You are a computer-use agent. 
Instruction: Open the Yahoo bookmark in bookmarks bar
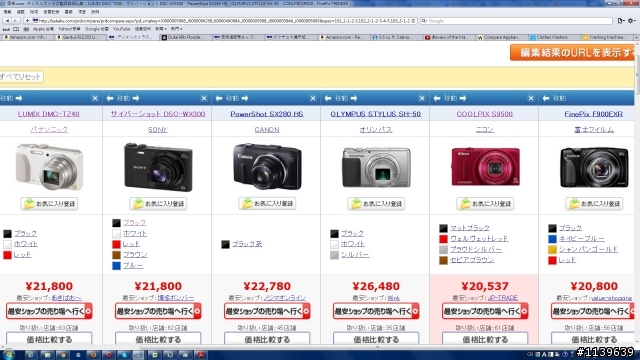(69, 29)
